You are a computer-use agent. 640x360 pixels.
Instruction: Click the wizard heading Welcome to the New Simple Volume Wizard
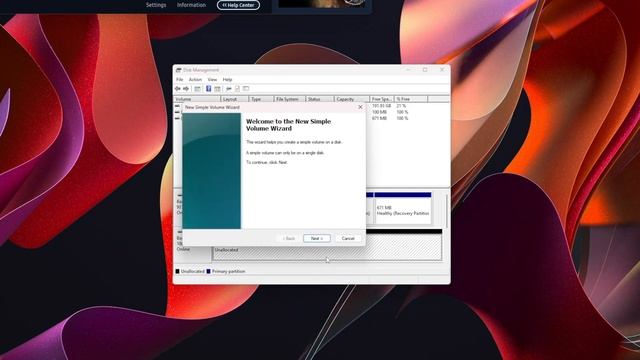coord(288,125)
